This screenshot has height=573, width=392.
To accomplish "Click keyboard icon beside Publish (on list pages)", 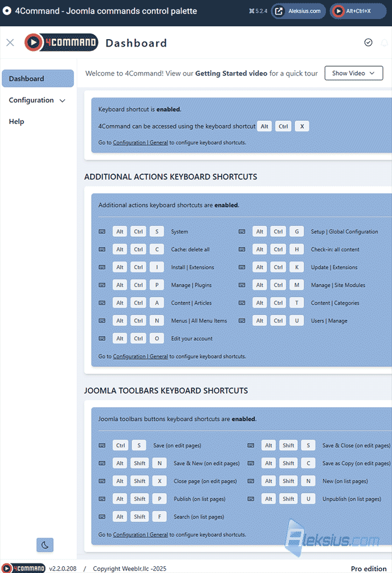I will (x=102, y=499).
